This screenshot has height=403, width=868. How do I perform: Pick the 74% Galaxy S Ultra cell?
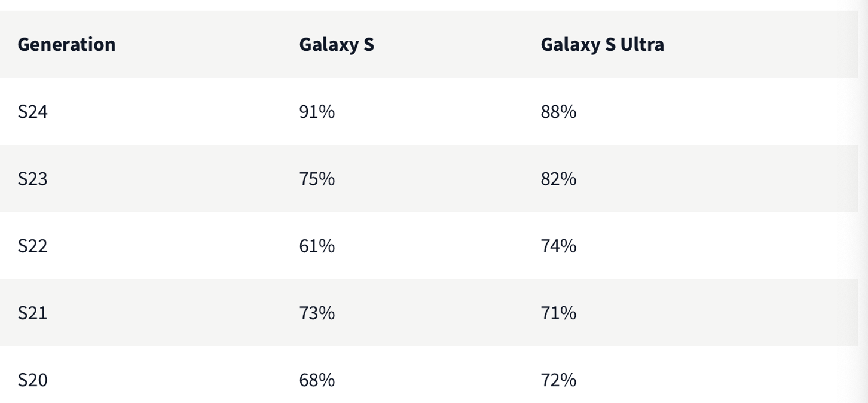click(558, 246)
